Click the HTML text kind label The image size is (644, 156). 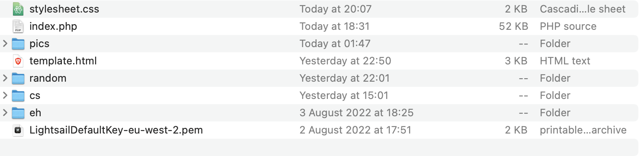565,61
